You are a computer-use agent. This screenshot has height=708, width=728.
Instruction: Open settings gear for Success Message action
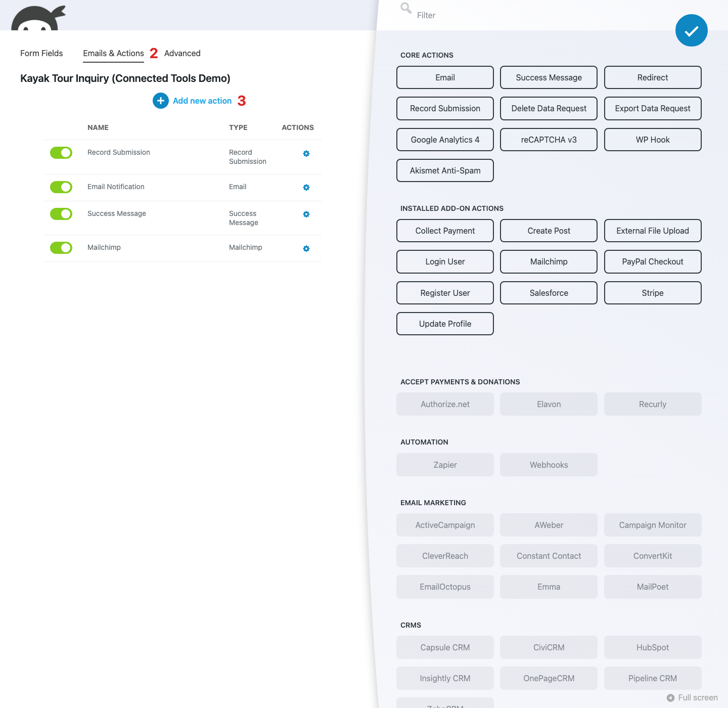tap(306, 214)
